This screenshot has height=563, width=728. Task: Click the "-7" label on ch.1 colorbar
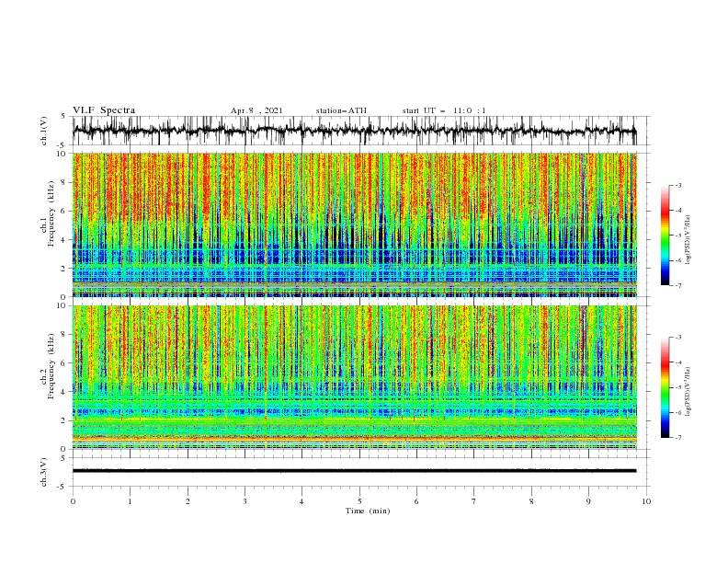tap(678, 285)
